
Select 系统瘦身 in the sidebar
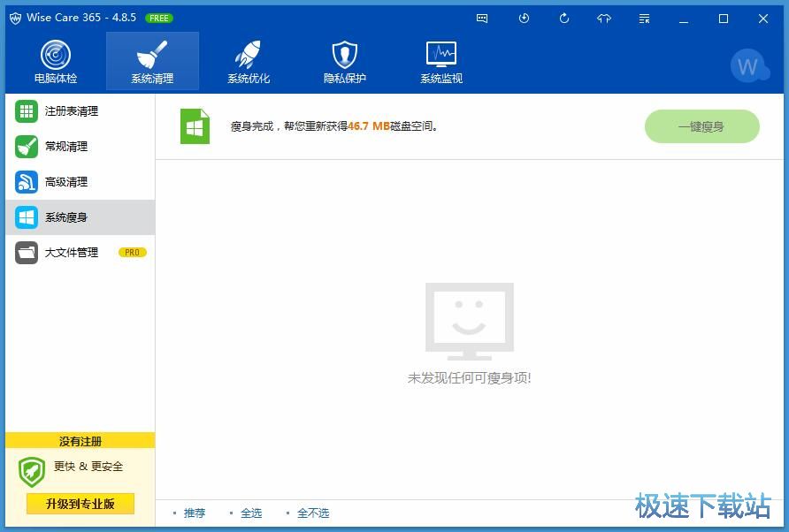coord(80,217)
